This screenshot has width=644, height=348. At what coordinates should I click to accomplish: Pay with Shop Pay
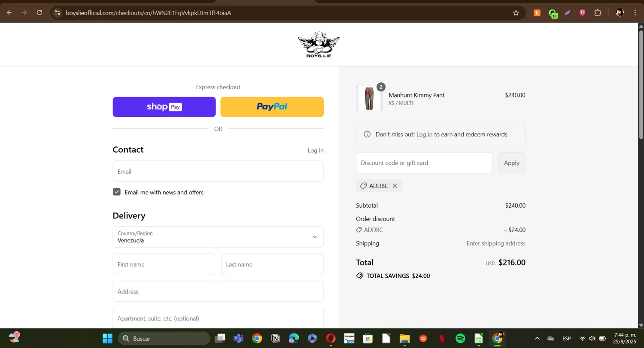click(164, 107)
